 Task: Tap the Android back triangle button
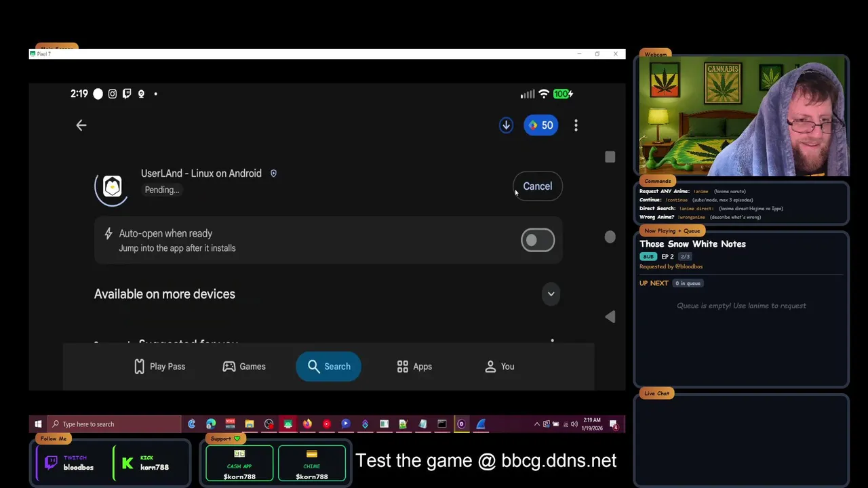pyautogui.click(x=610, y=317)
